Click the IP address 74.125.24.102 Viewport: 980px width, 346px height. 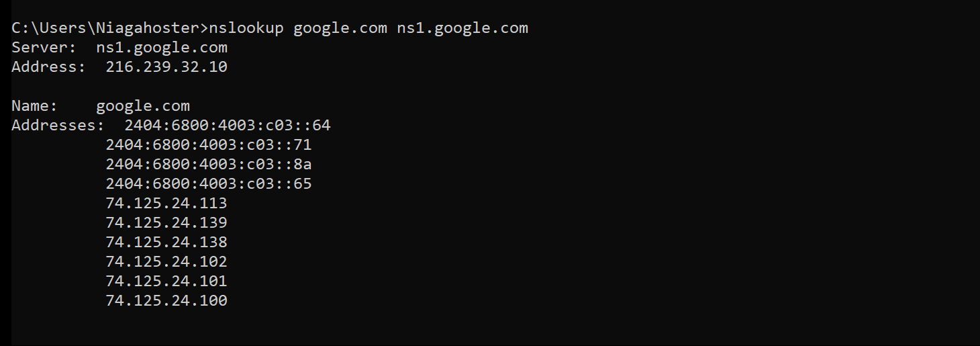point(166,262)
